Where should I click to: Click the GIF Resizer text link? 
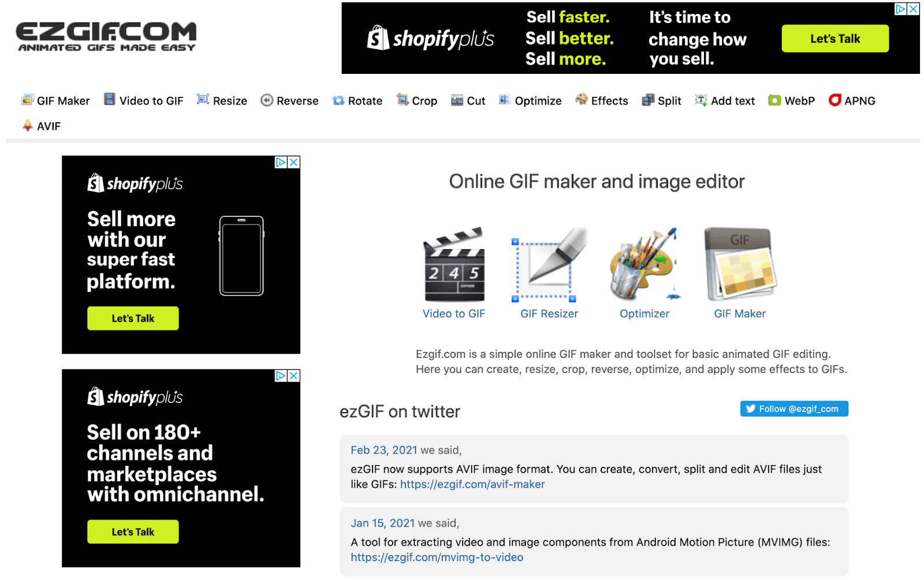[x=549, y=313]
